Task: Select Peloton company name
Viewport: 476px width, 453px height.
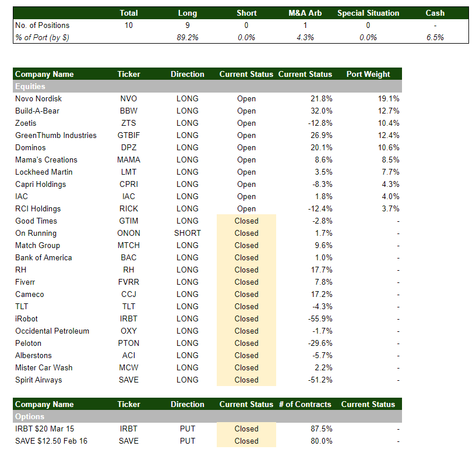Action: [x=28, y=343]
